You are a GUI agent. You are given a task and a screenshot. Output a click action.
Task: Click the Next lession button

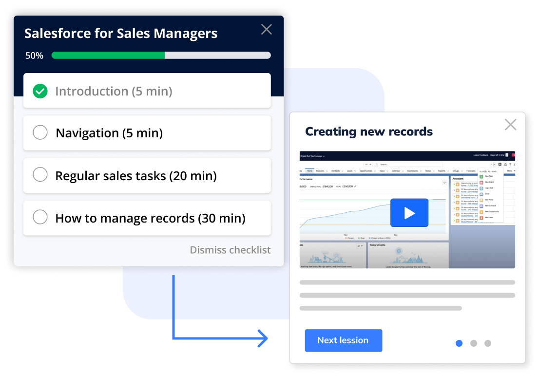(343, 340)
